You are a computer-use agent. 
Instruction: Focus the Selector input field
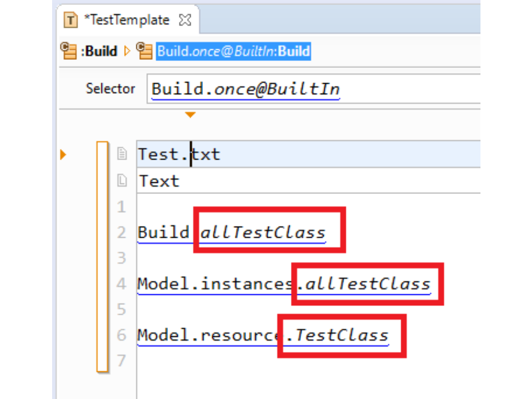[x=313, y=89]
